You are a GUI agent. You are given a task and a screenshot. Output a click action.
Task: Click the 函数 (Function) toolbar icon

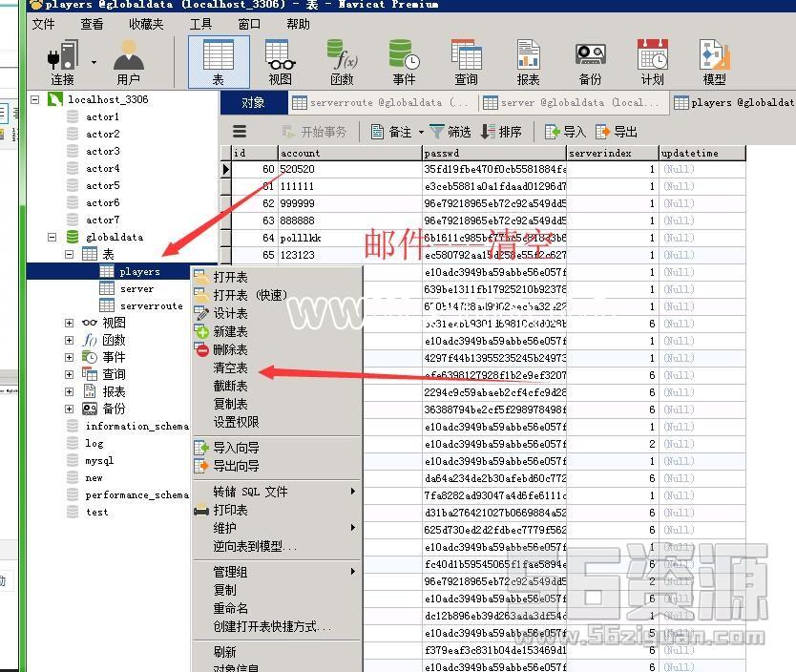click(341, 61)
